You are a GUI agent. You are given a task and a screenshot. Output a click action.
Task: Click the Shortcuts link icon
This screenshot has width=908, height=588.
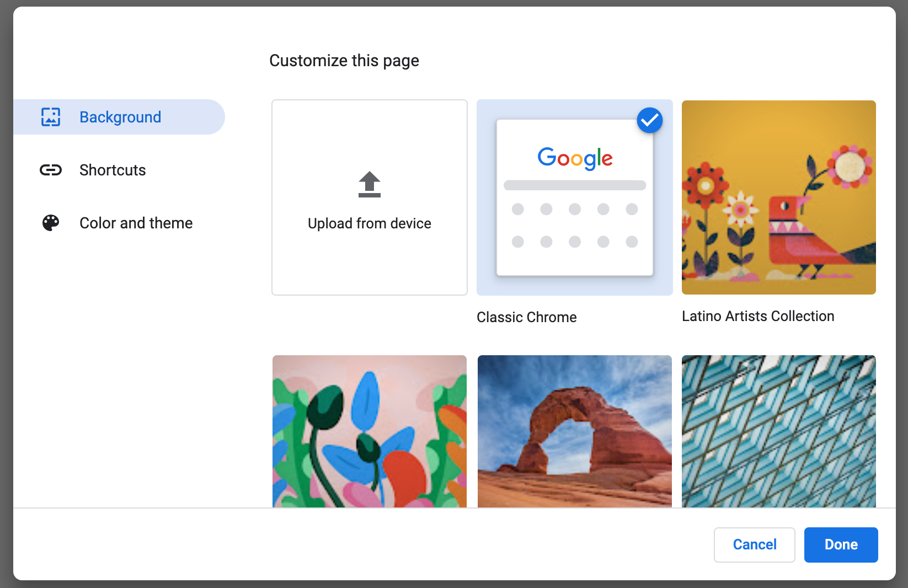(51, 170)
